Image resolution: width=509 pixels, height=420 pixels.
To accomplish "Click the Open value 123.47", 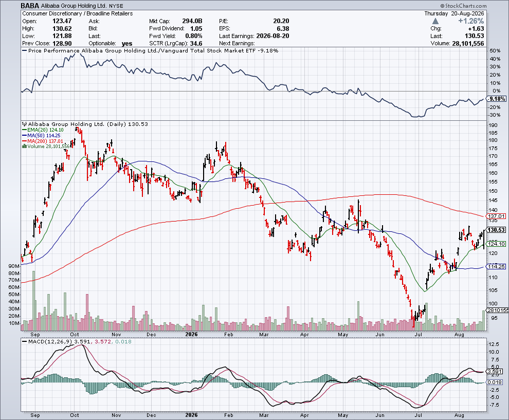I will [62, 21].
